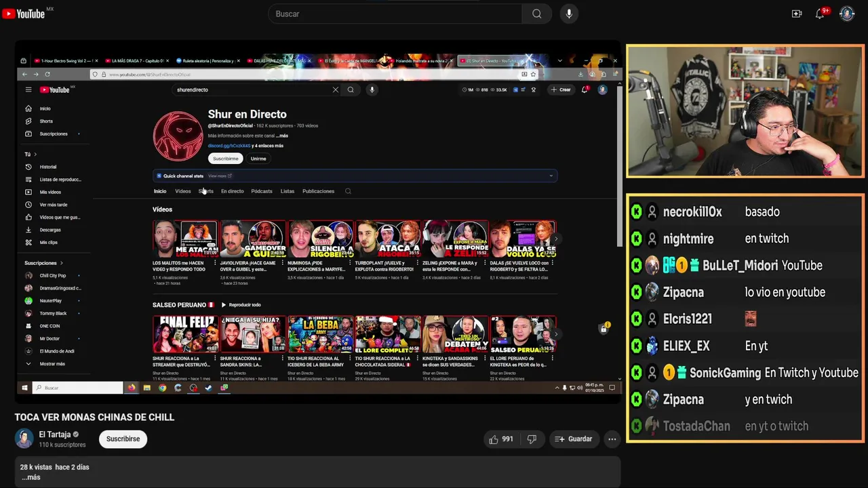Click the outer Buscar search field
868x488 pixels.
(x=395, y=14)
